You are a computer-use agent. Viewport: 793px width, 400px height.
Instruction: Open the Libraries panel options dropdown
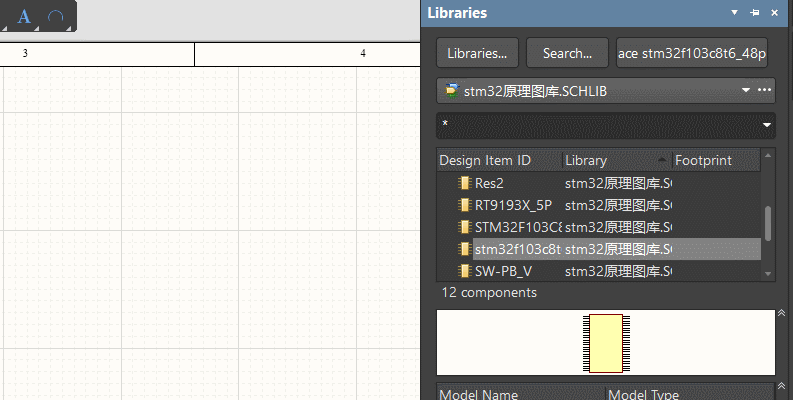(734, 13)
